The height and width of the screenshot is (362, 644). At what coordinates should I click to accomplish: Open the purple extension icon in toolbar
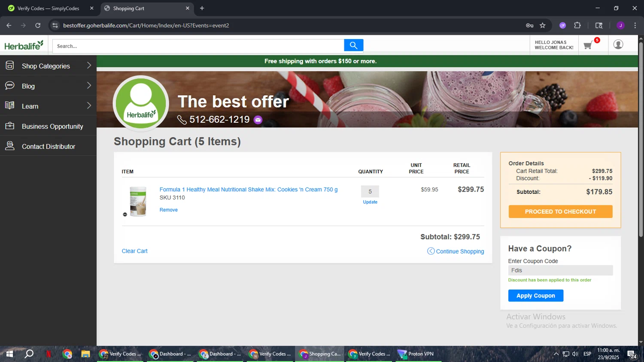pyautogui.click(x=562, y=25)
